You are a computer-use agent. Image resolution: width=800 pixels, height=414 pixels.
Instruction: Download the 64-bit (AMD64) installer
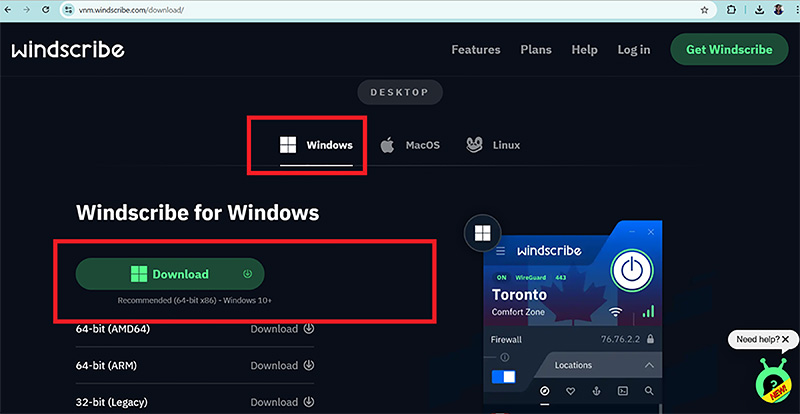282,329
